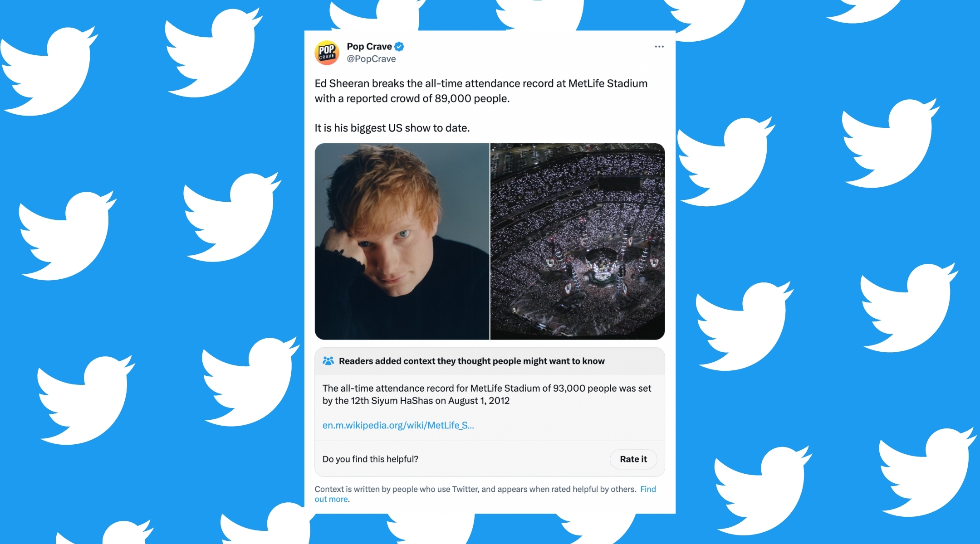
Task: Click the Twitter bird logo right of stadium photo
Action: click(x=726, y=161)
